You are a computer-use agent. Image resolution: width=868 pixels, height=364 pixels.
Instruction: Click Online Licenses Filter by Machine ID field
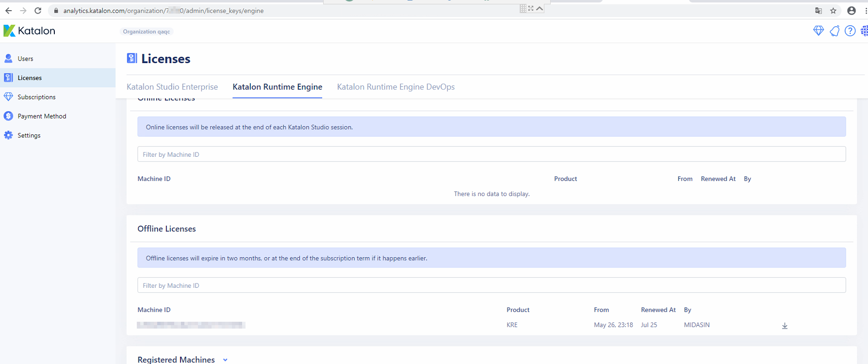click(x=491, y=154)
